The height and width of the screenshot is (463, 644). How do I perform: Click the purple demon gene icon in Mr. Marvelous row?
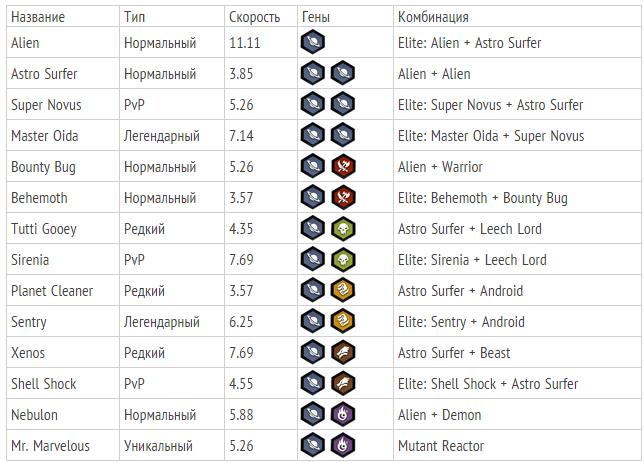tap(343, 445)
